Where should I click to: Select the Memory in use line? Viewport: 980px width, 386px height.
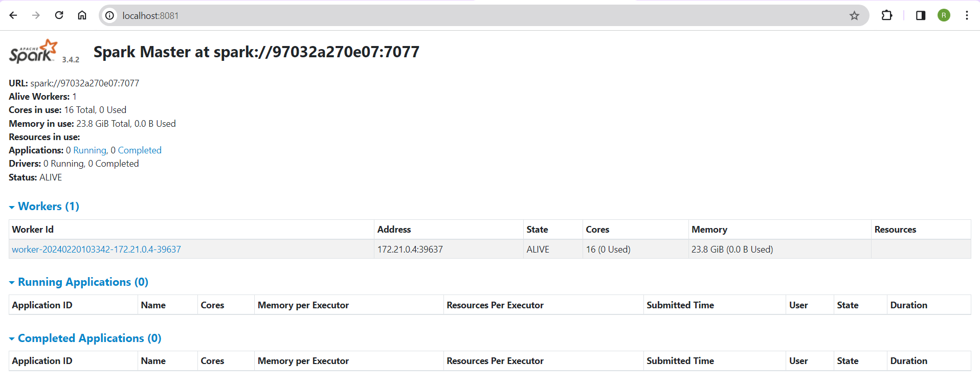pyautogui.click(x=92, y=124)
